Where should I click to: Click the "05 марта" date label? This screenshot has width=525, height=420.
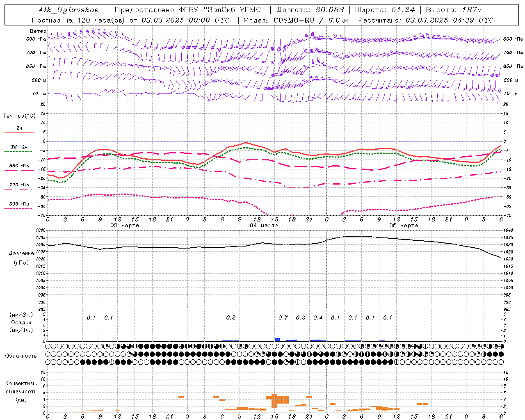point(404,226)
